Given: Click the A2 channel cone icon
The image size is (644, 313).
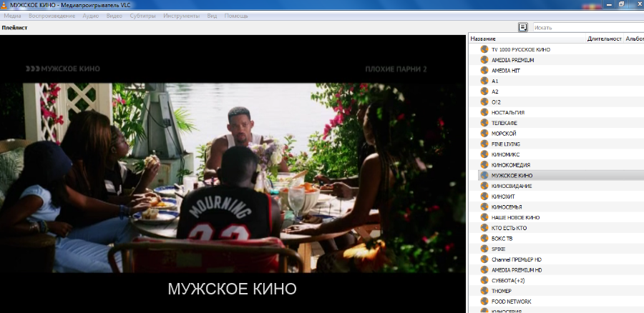Looking at the screenshot, I should [484, 91].
